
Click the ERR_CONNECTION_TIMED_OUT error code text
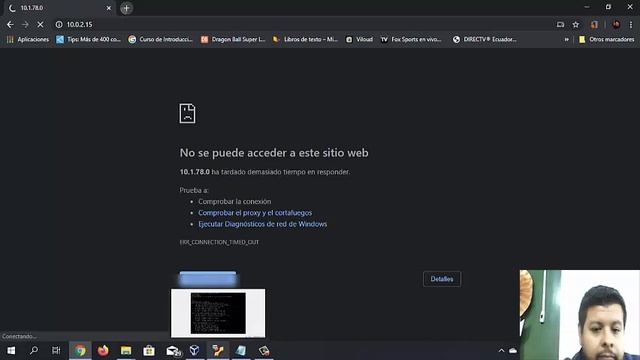(219, 242)
